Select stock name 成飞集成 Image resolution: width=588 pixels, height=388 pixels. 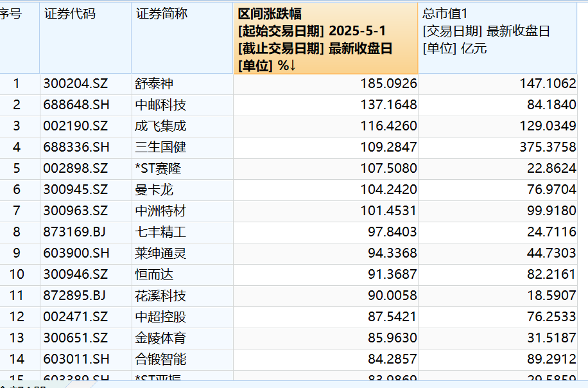pos(160,126)
